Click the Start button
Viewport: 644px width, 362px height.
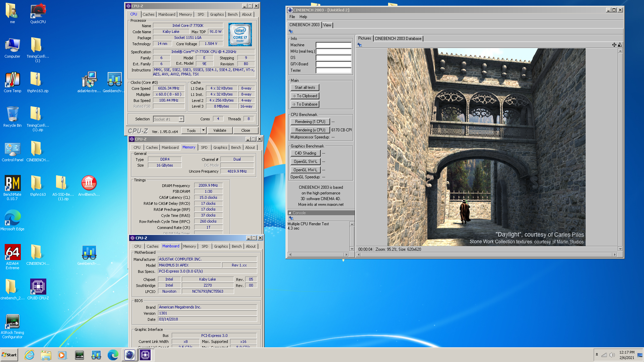(9, 355)
